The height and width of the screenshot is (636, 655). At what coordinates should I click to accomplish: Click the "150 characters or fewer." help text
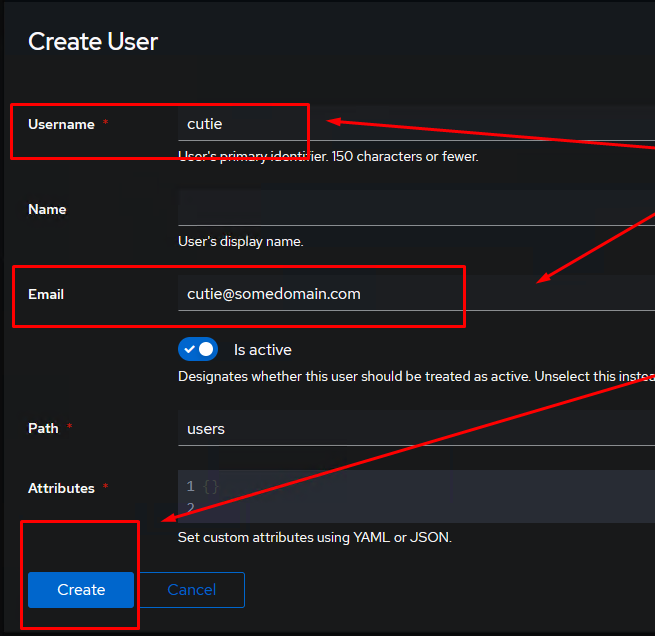click(x=405, y=156)
